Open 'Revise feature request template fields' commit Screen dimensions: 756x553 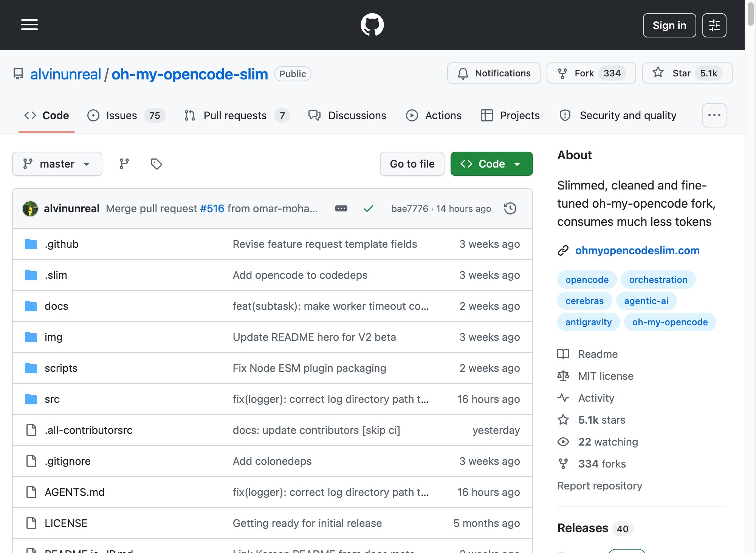click(x=325, y=244)
